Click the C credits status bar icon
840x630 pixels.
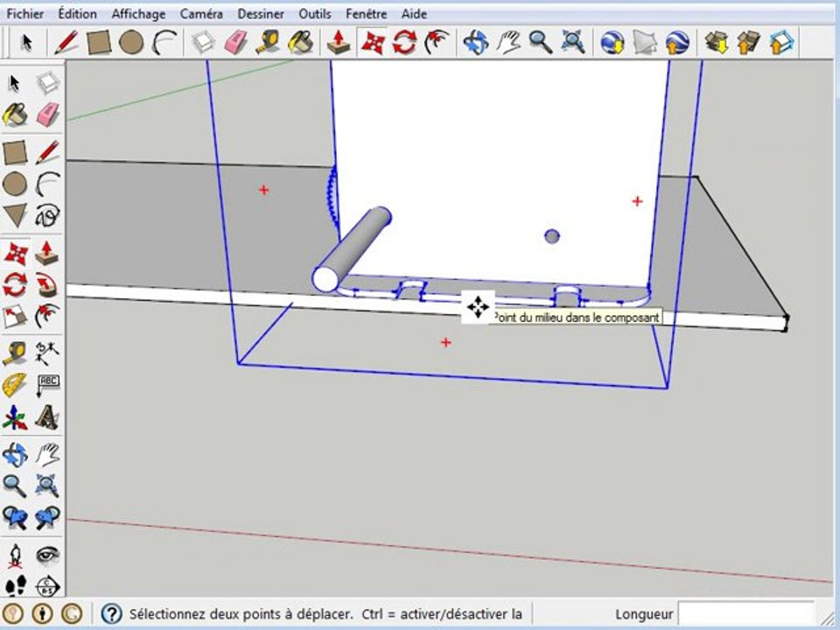click(x=73, y=613)
